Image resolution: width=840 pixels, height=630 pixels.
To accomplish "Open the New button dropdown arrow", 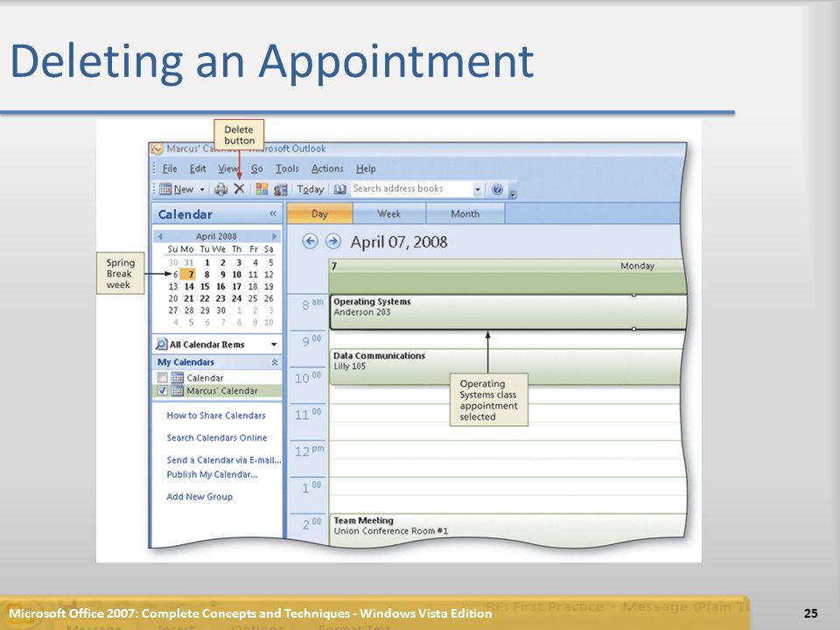I will point(202,189).
